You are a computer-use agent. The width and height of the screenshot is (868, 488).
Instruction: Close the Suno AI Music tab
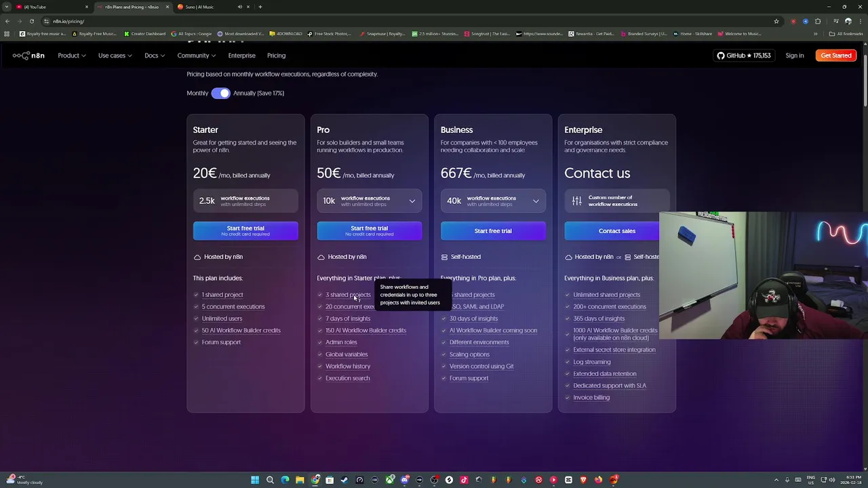[x=248, y=7]
